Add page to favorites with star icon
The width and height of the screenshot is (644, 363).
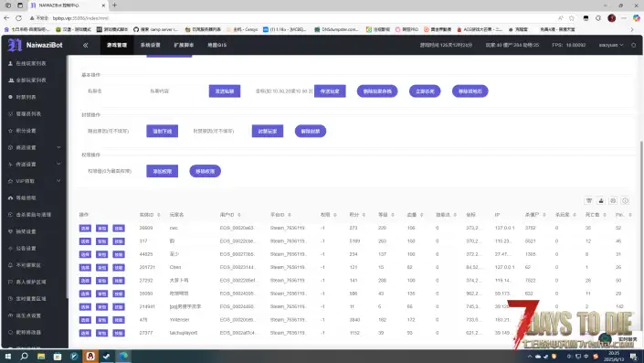pyautogui.click(x=572, y=18)
